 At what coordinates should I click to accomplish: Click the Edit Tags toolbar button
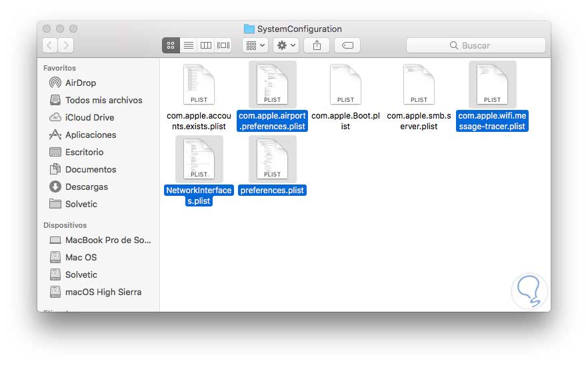[347, 45]
